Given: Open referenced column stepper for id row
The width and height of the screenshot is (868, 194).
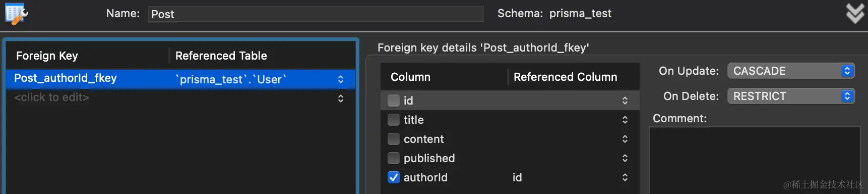Looking at the screenshot, I should [625, 101].
